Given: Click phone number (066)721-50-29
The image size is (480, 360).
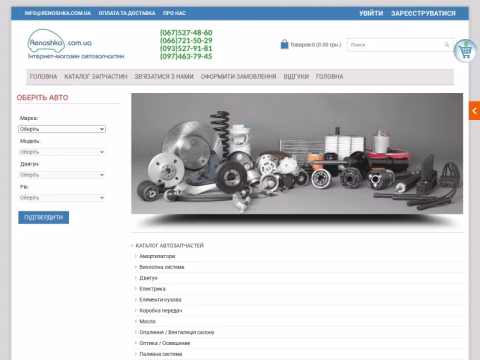Looking at the screenshot, I should point(186,41).
